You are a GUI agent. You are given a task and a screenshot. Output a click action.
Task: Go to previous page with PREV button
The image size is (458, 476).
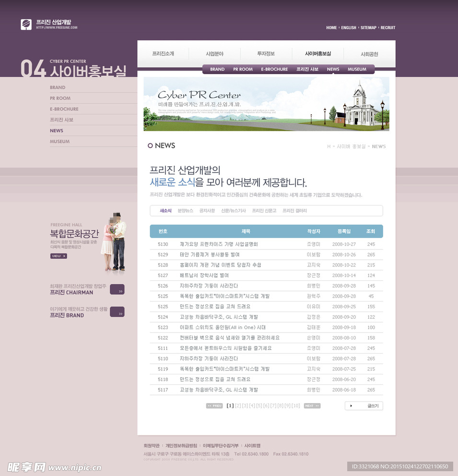pos(214,406)
